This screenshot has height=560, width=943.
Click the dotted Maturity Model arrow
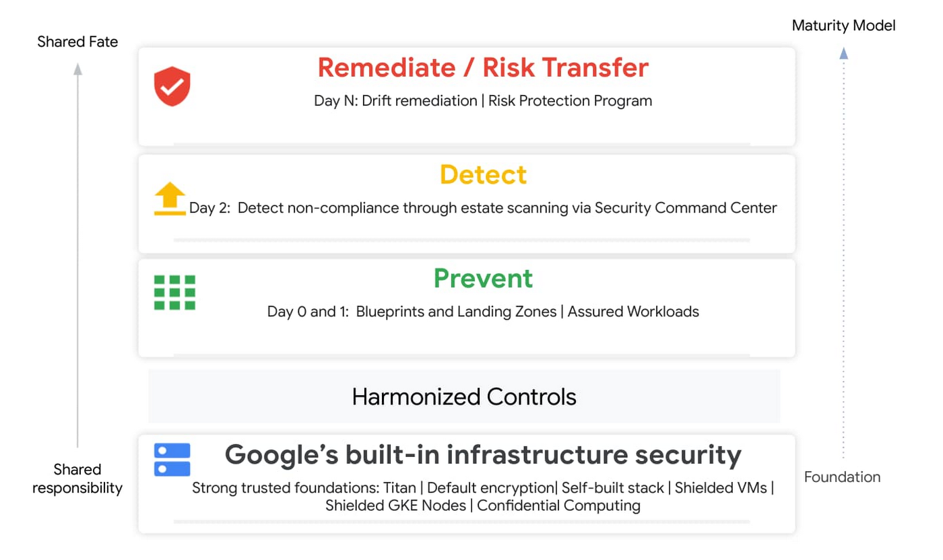843,256
